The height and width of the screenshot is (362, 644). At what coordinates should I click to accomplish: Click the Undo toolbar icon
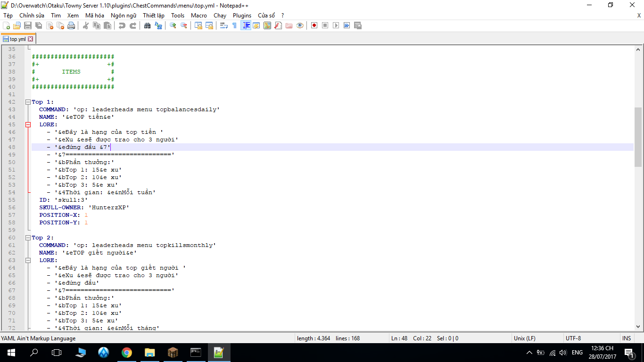(122, 25)
